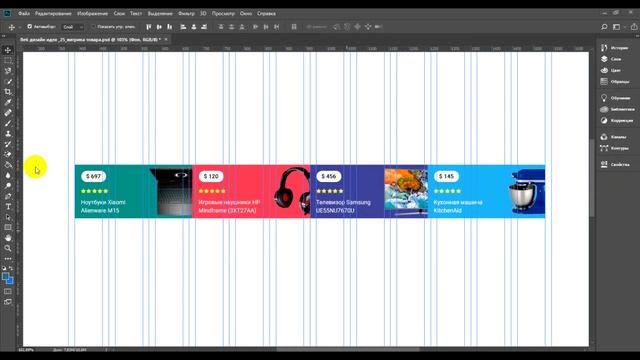Open the Редактирование menu
The height and width of the screenshot is (360, 640).
pyautogui.click(x=53, y=13)
